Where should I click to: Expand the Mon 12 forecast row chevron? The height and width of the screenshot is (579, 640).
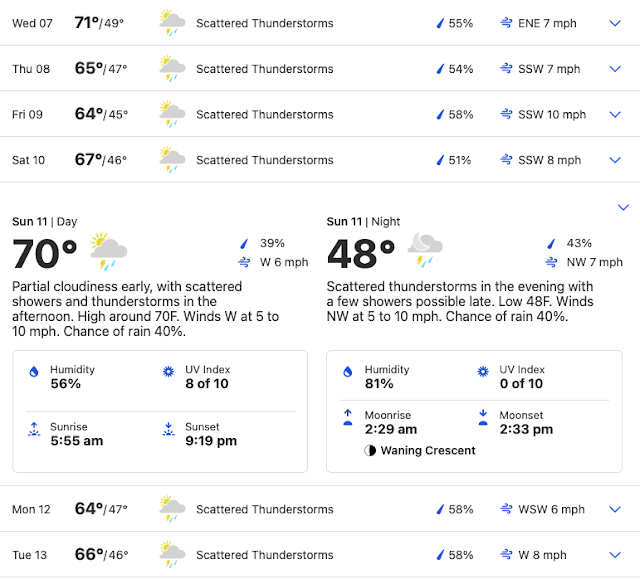(x=615, y=509)
